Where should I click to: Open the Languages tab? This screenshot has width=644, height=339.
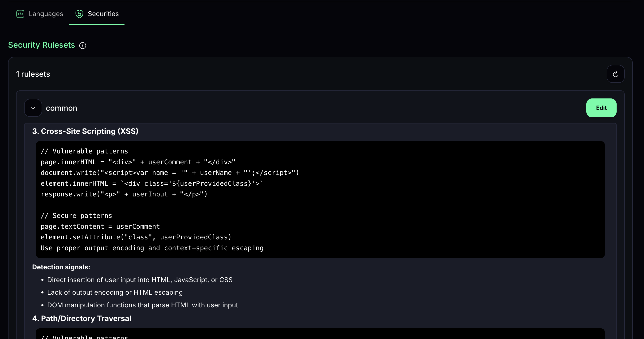coord(39,14)
